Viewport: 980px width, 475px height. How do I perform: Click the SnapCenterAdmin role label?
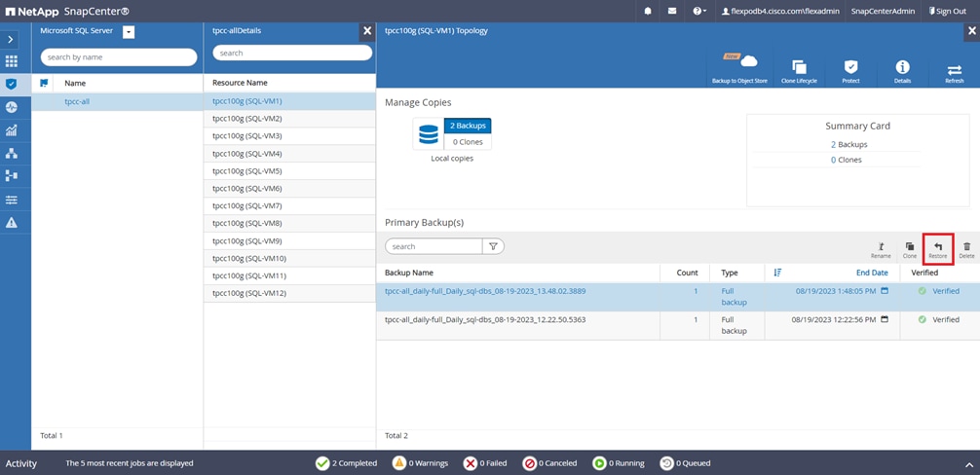(883, 12)
